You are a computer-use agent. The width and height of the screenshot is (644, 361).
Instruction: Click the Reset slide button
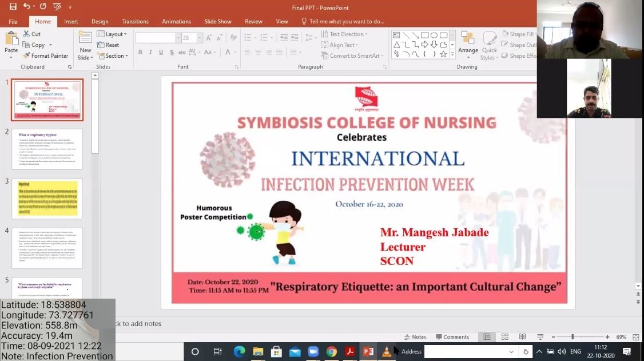[x=108, y=45]
